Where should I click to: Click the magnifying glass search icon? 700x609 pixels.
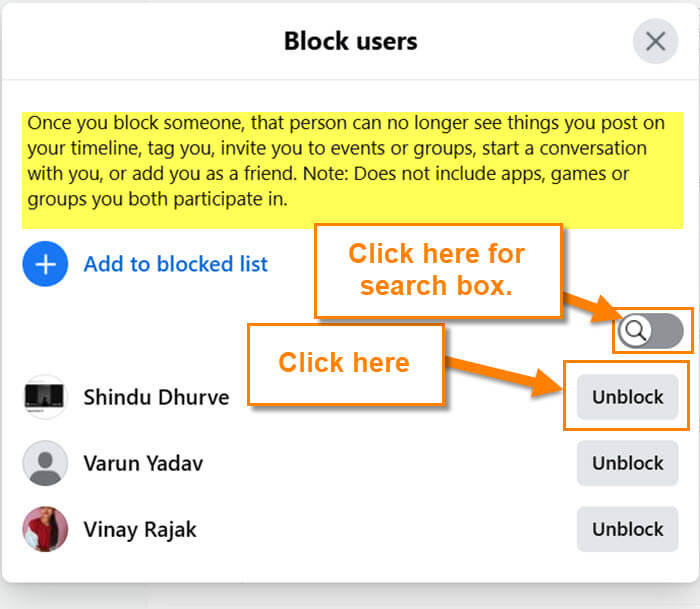pos(635,331)
